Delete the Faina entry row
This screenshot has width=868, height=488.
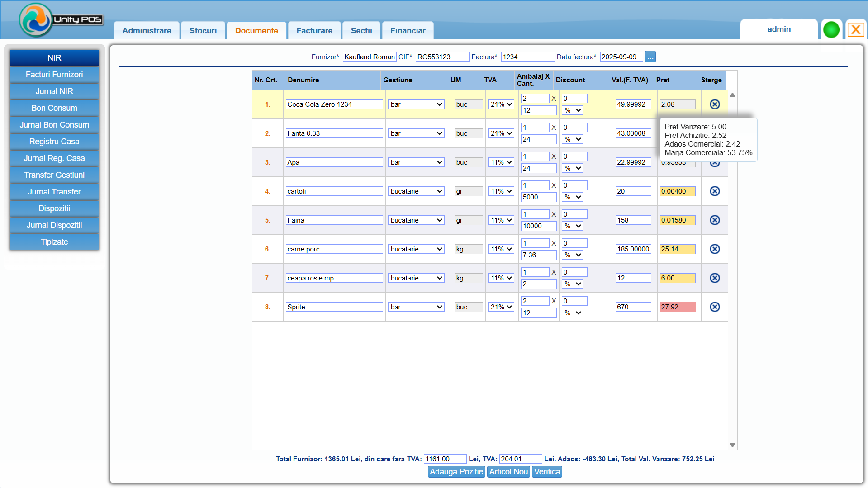pyautogui.click(x=714, y=220)
